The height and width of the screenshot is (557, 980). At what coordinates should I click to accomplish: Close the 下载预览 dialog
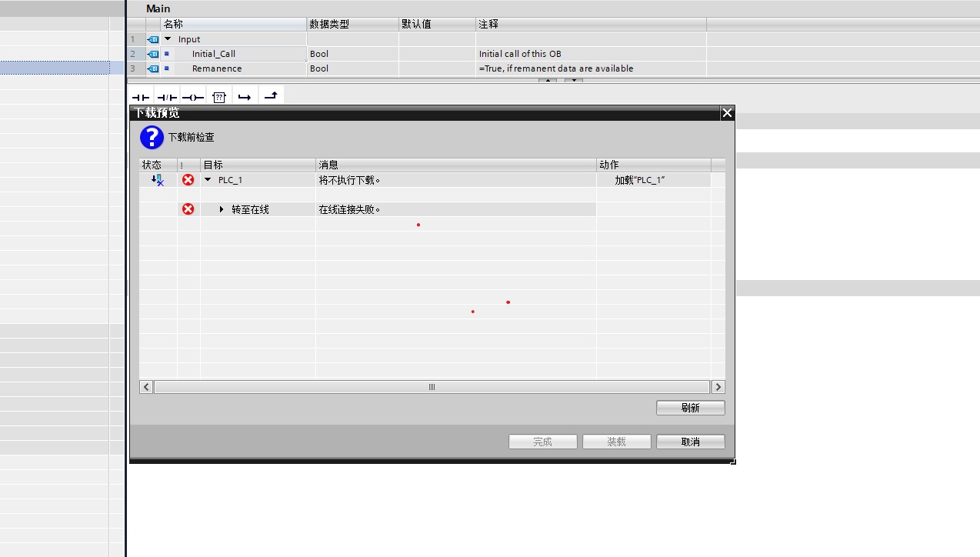727,113
